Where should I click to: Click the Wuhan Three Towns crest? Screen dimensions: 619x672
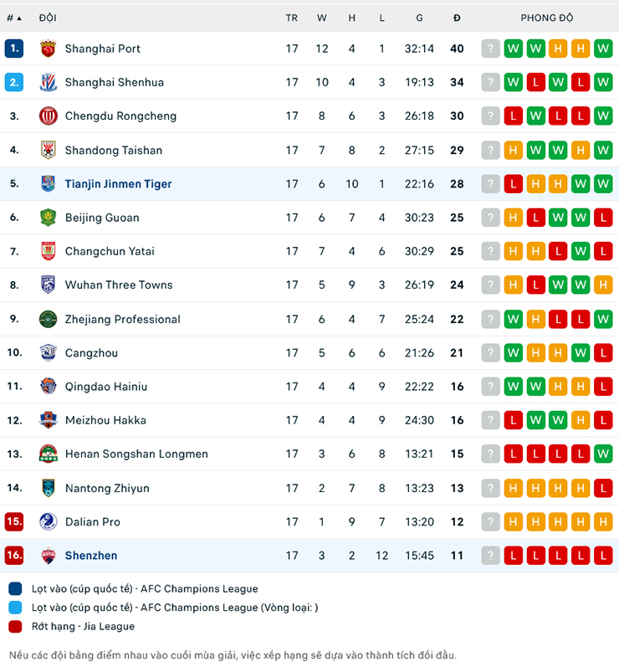pyautogui.click(x=49, y=285)
